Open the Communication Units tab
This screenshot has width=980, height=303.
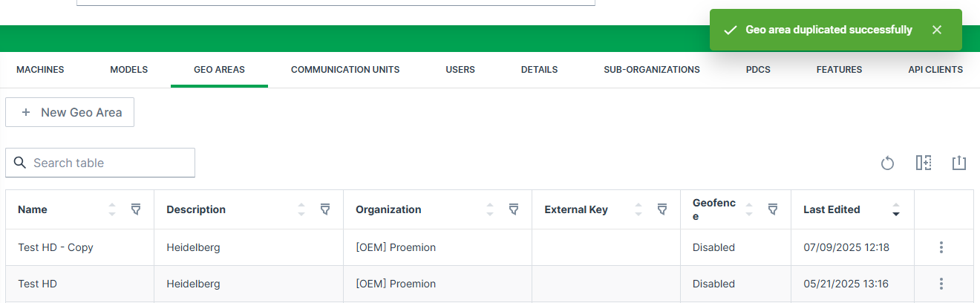point(345,70)
